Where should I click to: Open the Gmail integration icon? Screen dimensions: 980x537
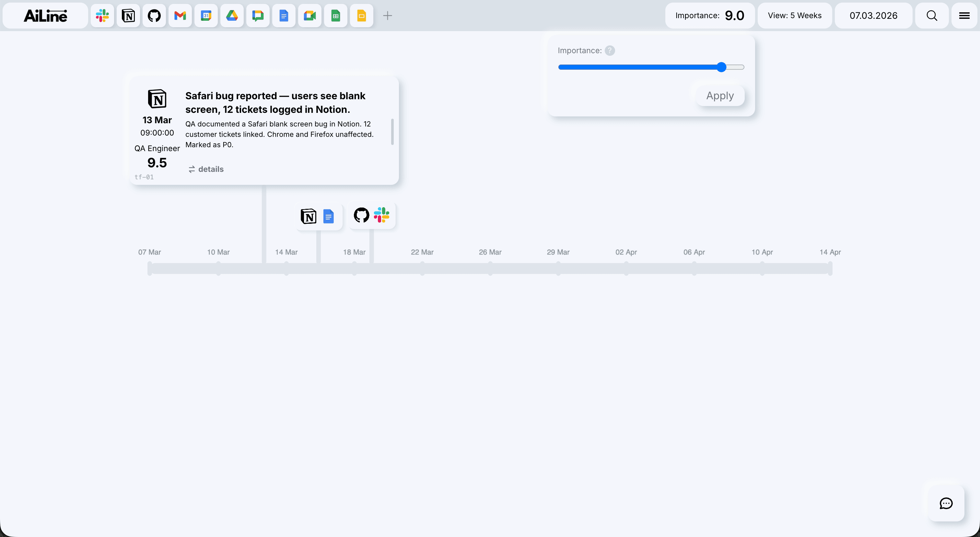tap(180, 16)
